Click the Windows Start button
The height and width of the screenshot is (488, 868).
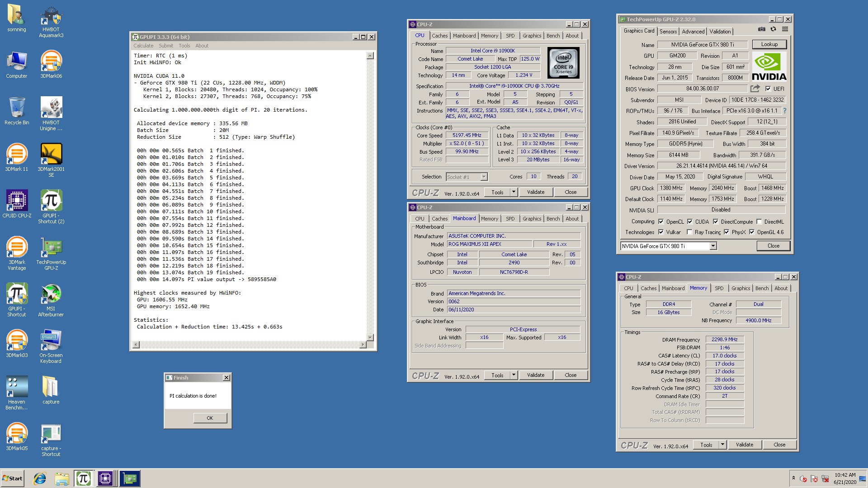[12, 479]
